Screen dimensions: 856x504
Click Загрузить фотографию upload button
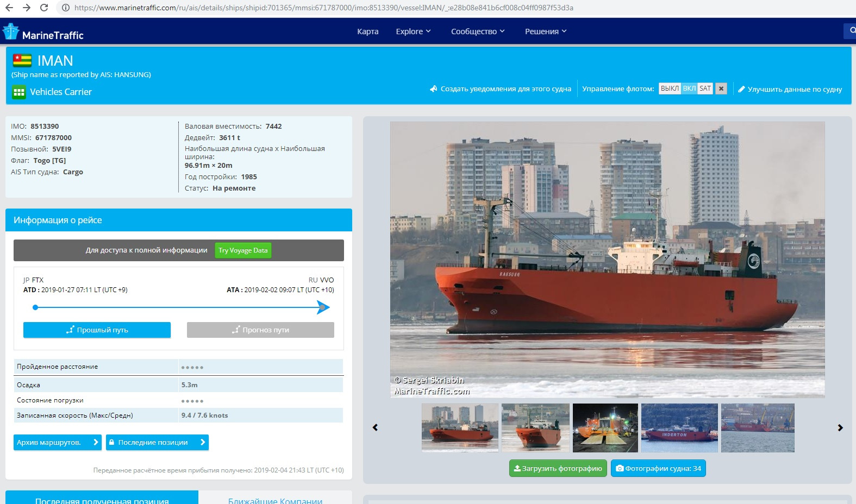[558, 468]
